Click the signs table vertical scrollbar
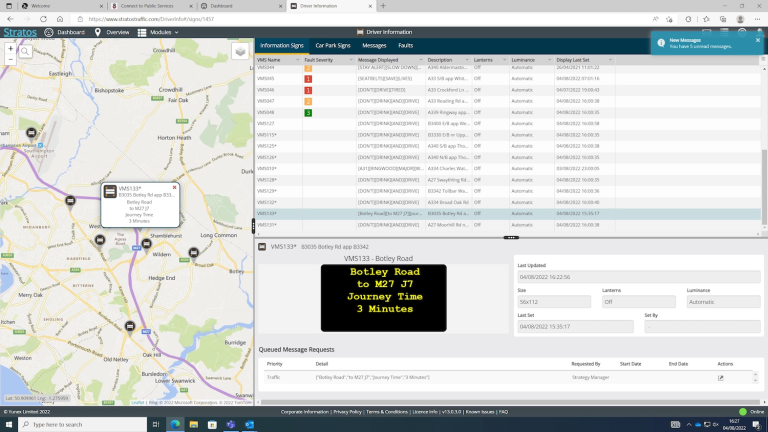Screen dimensions: 768x432 (765, 186)
